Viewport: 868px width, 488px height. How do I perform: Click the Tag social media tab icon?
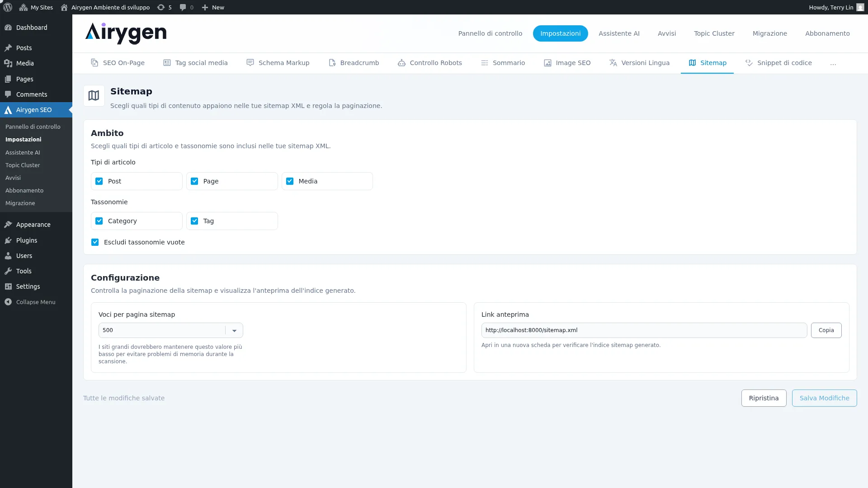click(167, 63)
